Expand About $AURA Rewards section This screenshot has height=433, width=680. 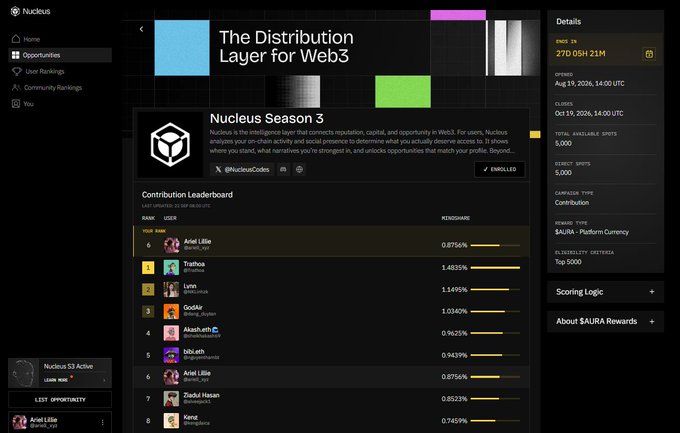tap(605, 321)
